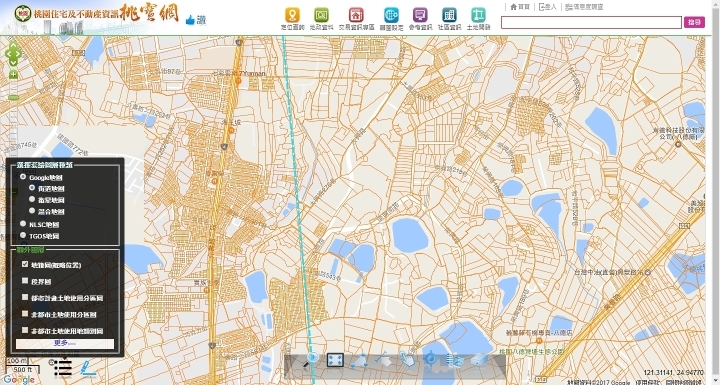Viewport: 720px width, 385px height.
Task: Click the full extent four-arrows tool
Action: (335, 360)
